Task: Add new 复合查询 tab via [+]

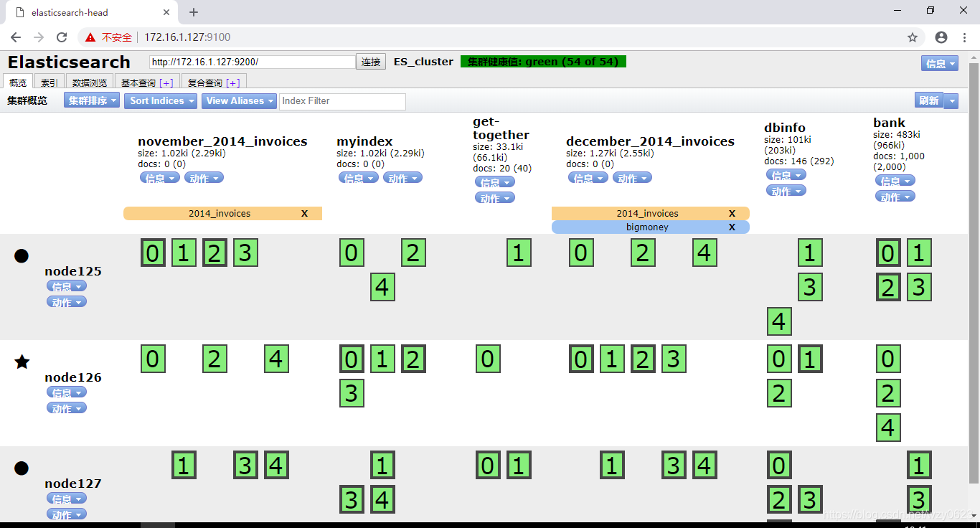Action: pos(232,83)
